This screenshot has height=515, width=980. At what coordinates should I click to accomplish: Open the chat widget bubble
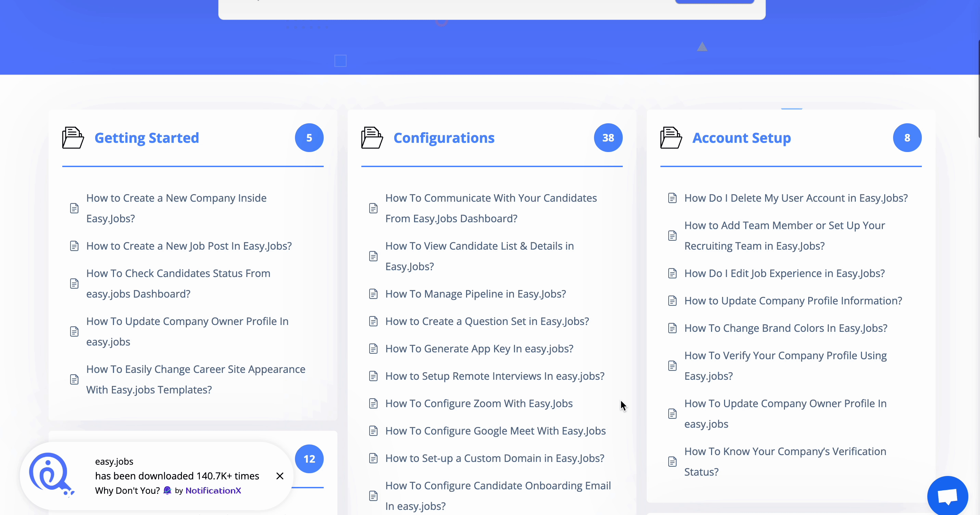947,496
